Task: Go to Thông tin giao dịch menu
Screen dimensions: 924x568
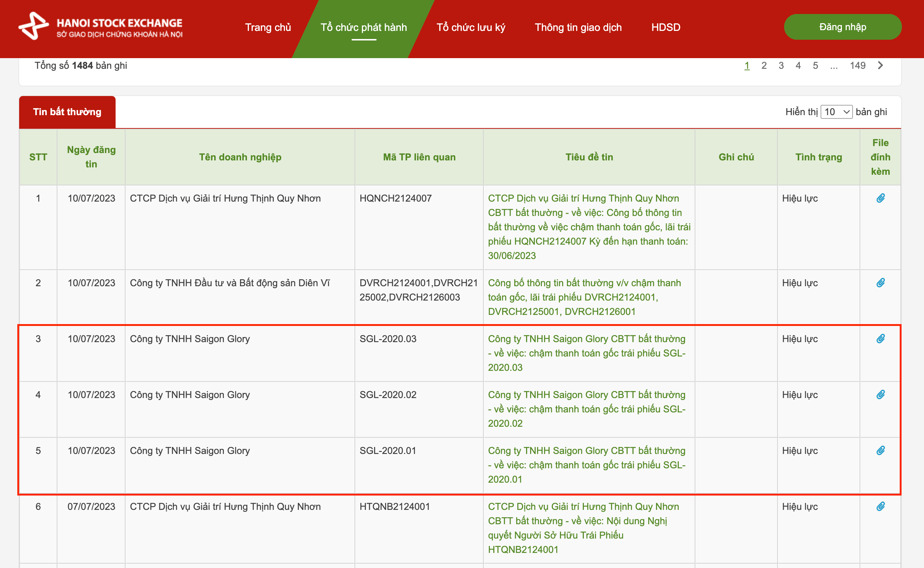Action: [x=578, y=28]
